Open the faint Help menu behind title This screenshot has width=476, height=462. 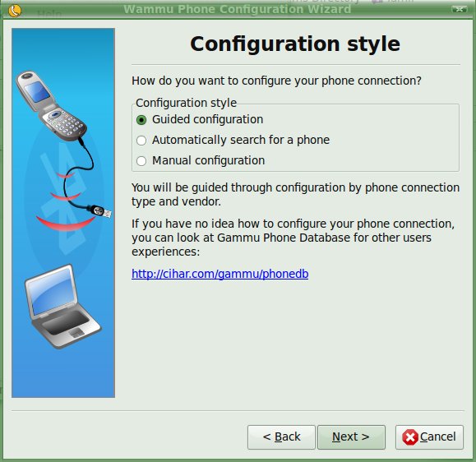point(49,14)
